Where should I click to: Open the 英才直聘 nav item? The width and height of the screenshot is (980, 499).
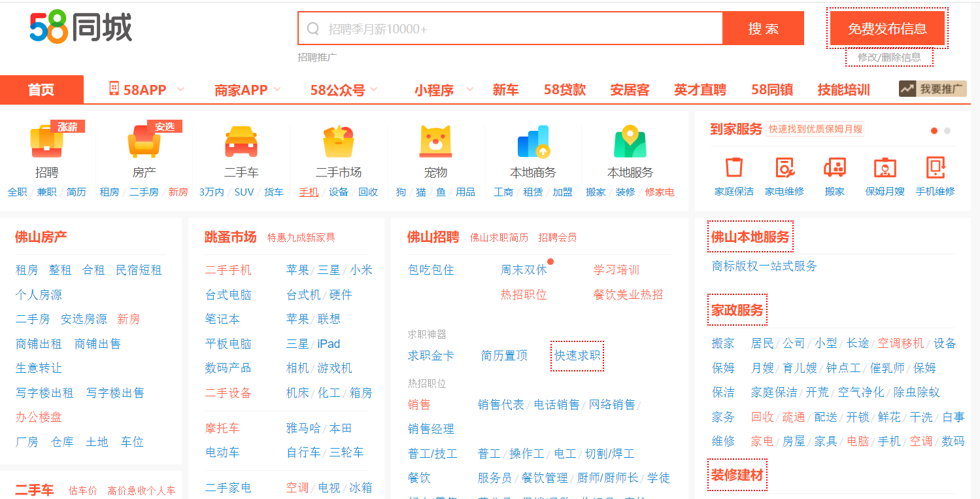(x=700, y=90)
